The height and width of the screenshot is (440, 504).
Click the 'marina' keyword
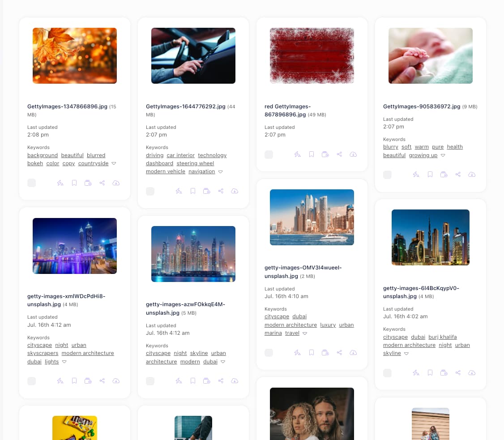pos(273,333)
